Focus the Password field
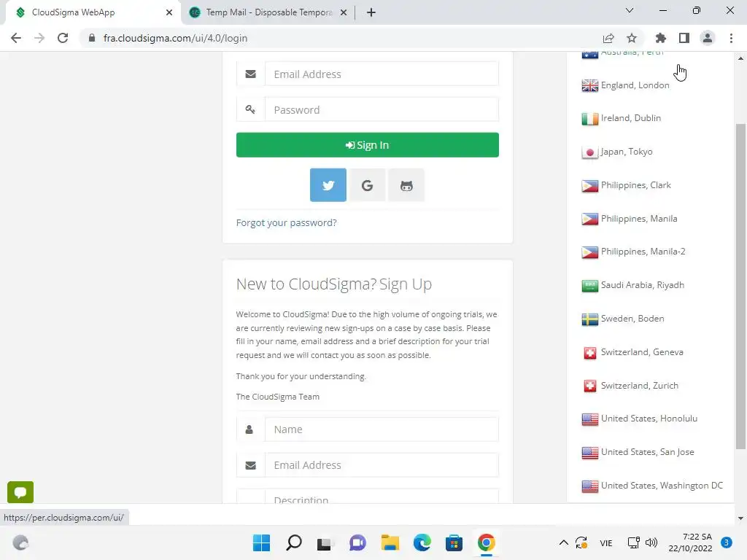 click(x=382, y=110)
